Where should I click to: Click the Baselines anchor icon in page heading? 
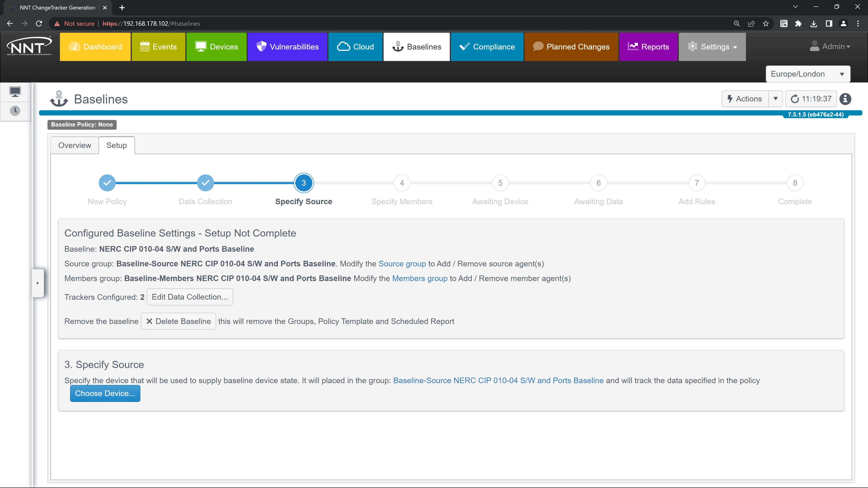pyautogui.click(x=59, y=99)
